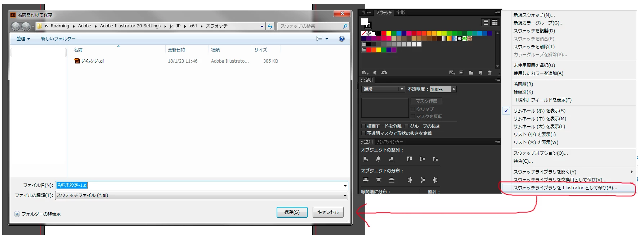Click horizontal distribute center icon
Screen dimensions: 644x235
pos(422,180)
